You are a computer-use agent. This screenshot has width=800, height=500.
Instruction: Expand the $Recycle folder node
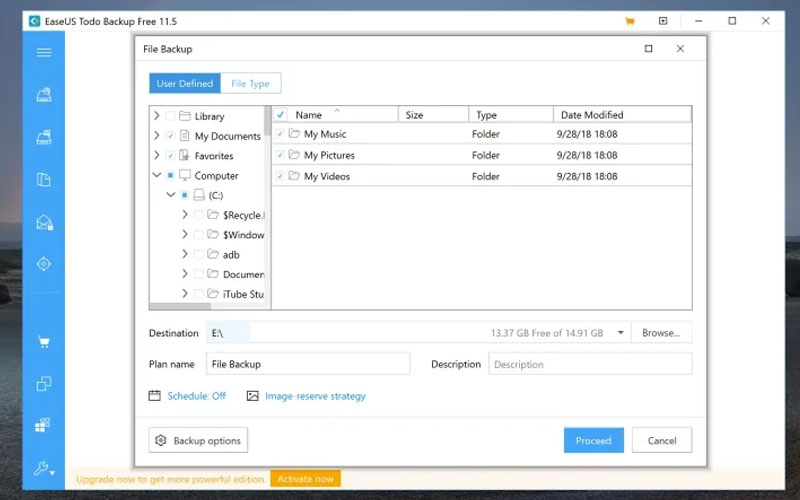pos(185,215)
